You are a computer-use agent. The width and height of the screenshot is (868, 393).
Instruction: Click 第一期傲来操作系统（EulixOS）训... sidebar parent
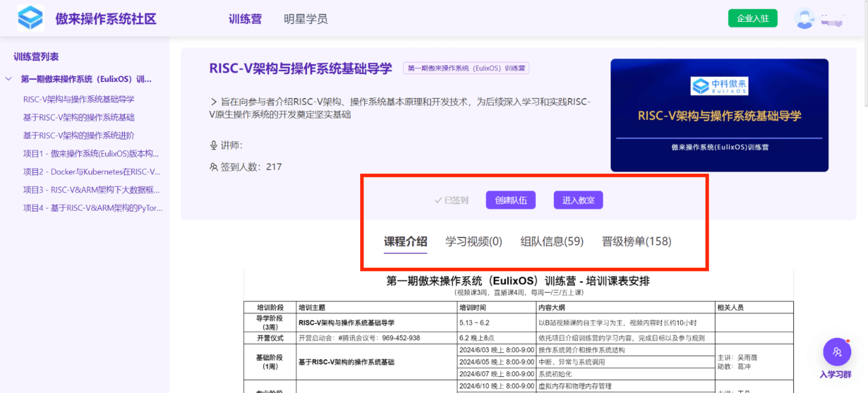pyautogui.click(x=86, y=79)
